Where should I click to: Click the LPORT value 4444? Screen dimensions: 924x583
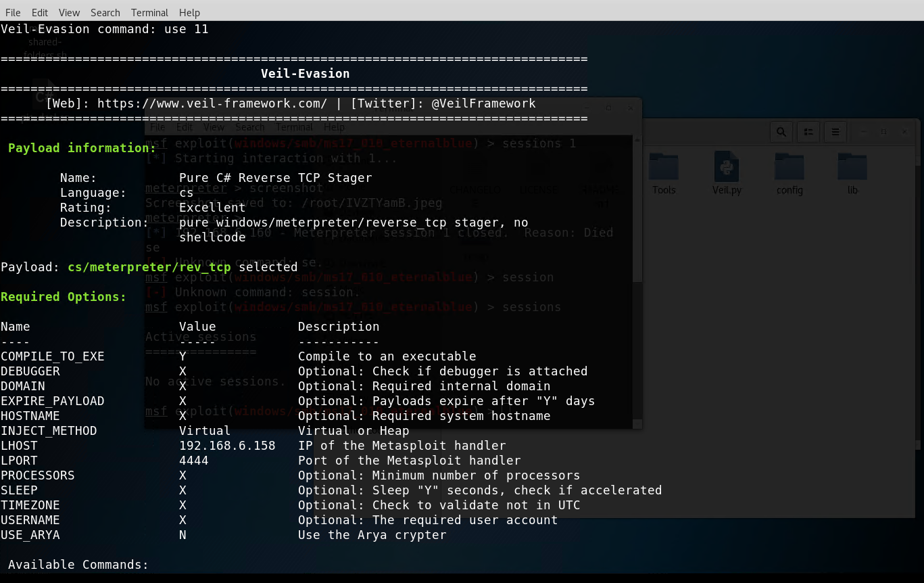194,461
